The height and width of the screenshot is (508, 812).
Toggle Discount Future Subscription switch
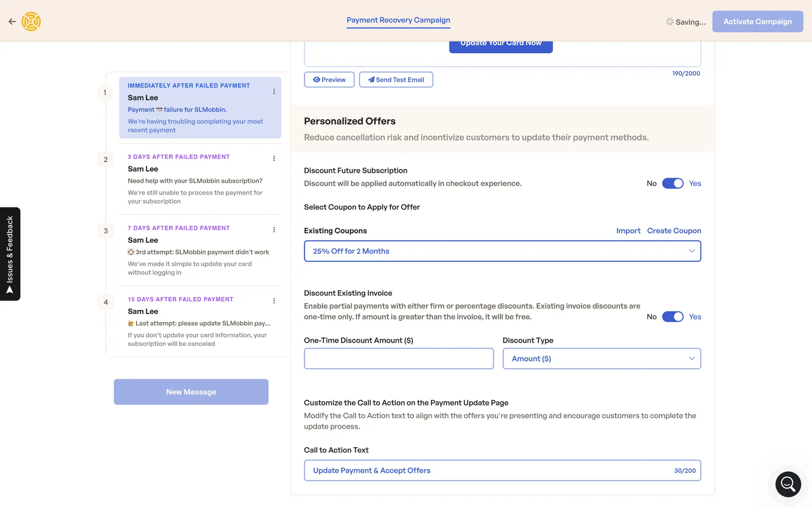tap(672, 183)
